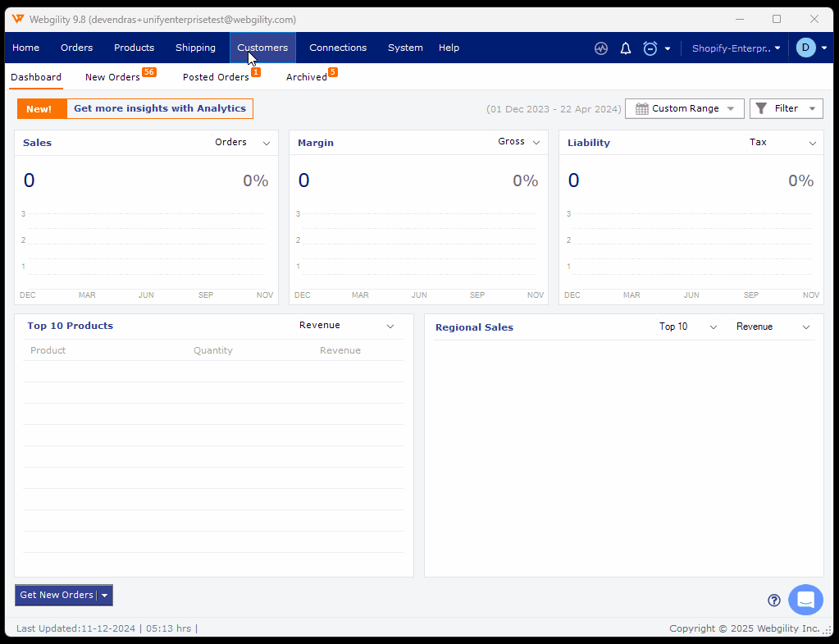Image resolution: width=839 pixels, height=644 pixels.
Task: Open the Filter dropdown
Action: click(786, 109)
